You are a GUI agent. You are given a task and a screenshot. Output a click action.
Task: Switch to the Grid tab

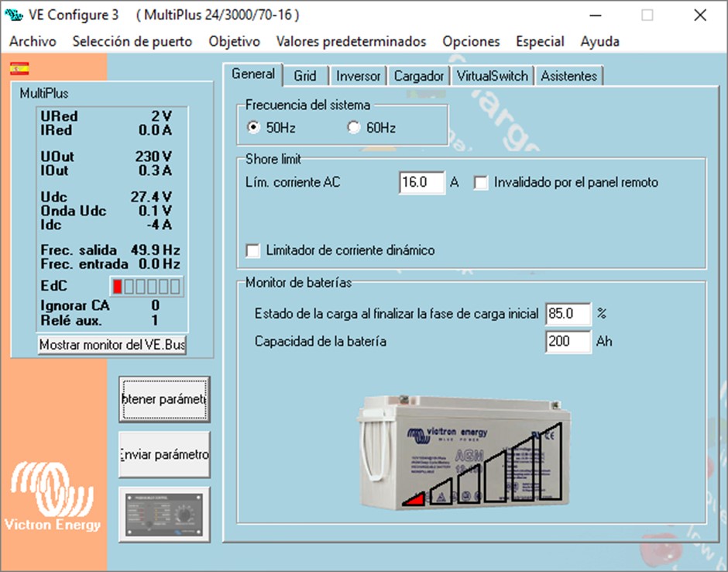(305, 76)
